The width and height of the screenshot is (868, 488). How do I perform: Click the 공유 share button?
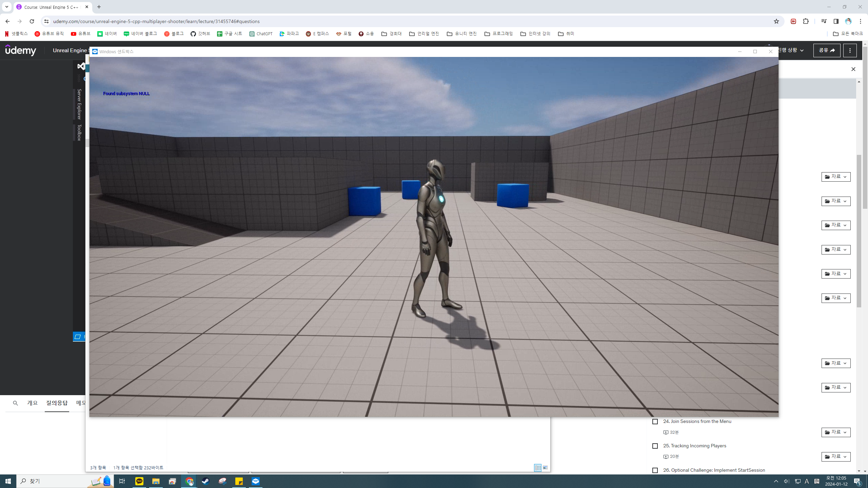tap(827, 50)
